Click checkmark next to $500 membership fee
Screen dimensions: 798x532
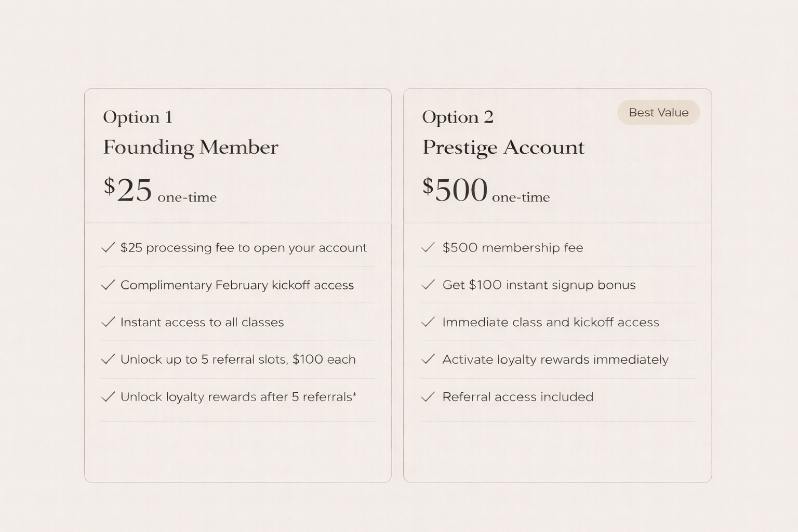coord(428,247)
